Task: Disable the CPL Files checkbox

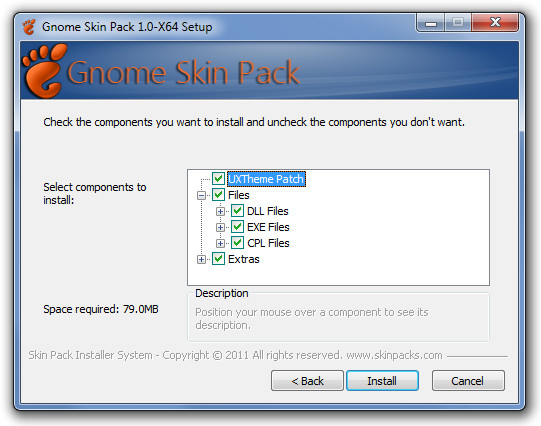Action: (x=237, y=242)
